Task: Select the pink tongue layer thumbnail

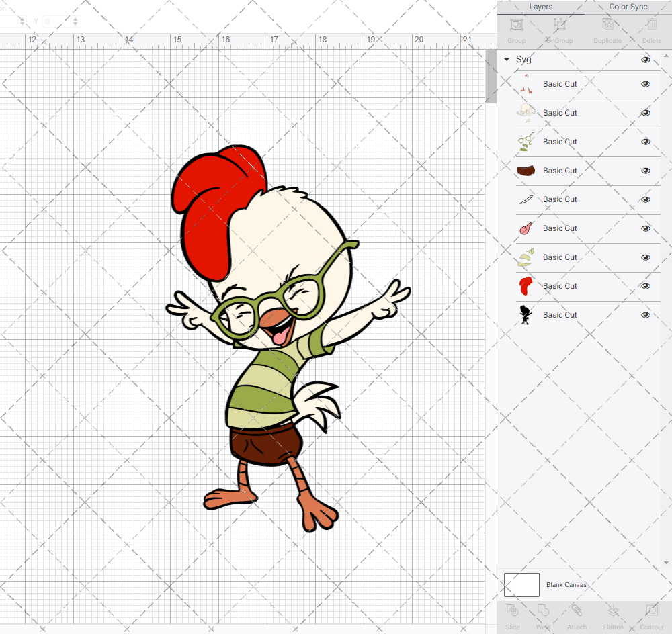Action: click(x=526, y=228)
